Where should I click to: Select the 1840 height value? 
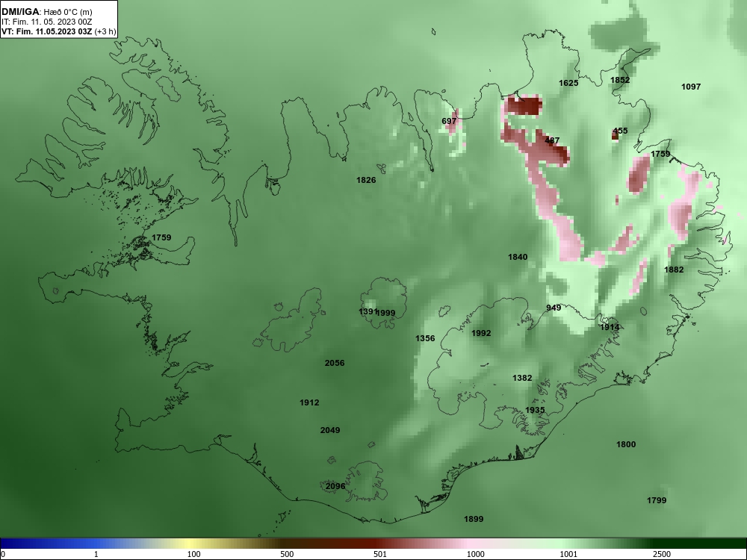coord(518,257)
